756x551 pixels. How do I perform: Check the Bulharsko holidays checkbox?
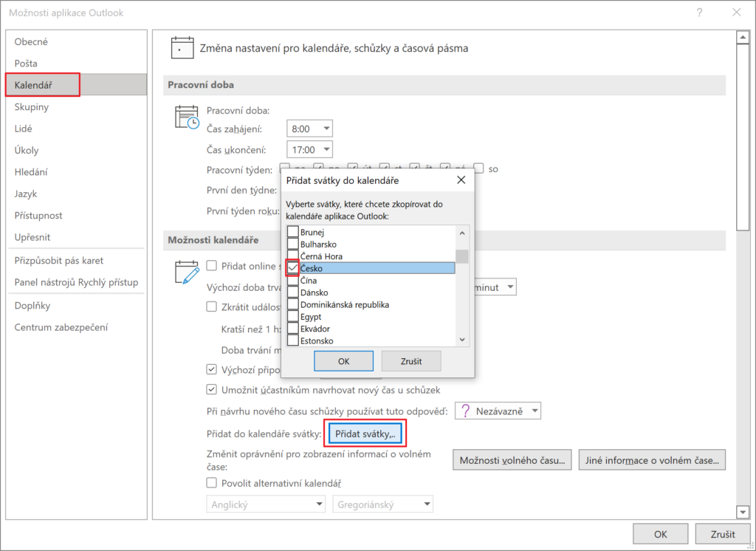pos(292,244)
